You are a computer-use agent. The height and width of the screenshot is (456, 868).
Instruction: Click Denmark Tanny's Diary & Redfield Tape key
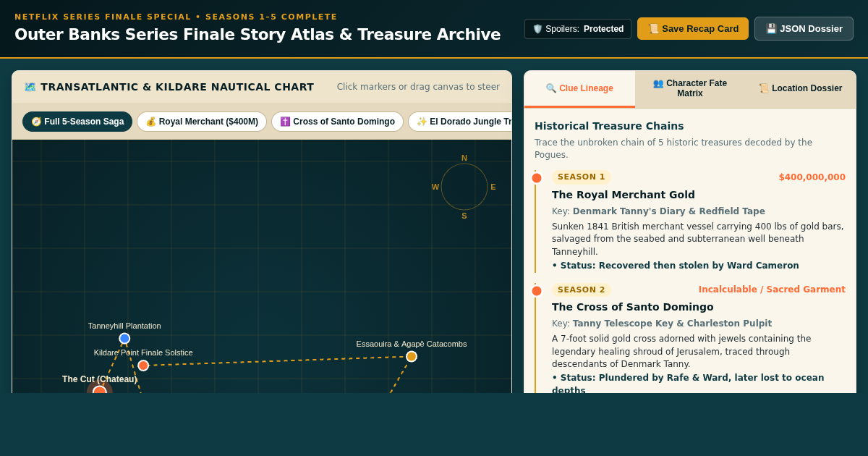click(669, 211)
